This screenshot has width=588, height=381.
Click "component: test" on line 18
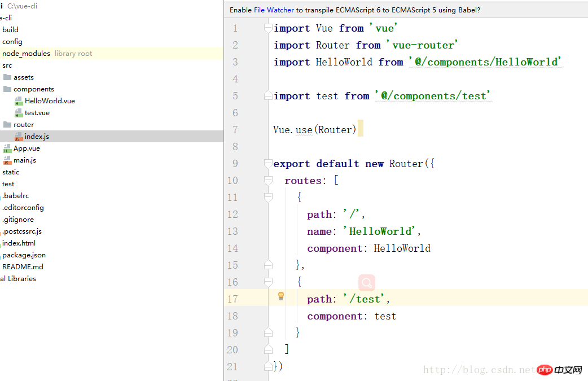click(x=352, y=316)
